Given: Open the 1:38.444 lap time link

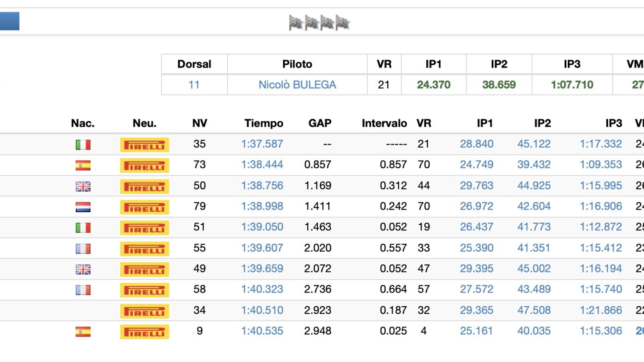Looking at the screenshot, I should pos(262,164).
